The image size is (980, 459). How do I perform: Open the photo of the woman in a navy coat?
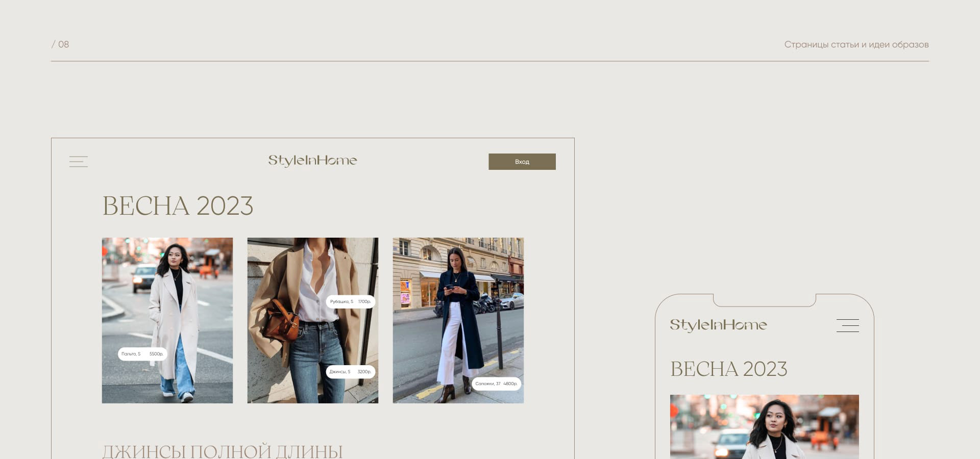[x=458, y=320]
